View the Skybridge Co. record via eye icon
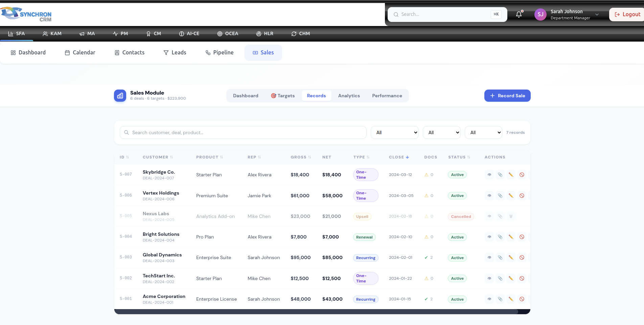644x325 pixels. 489,175
